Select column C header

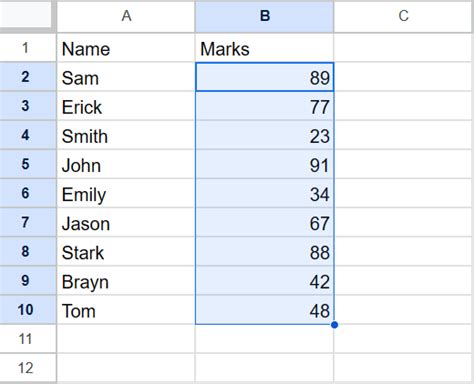(404, 16)
